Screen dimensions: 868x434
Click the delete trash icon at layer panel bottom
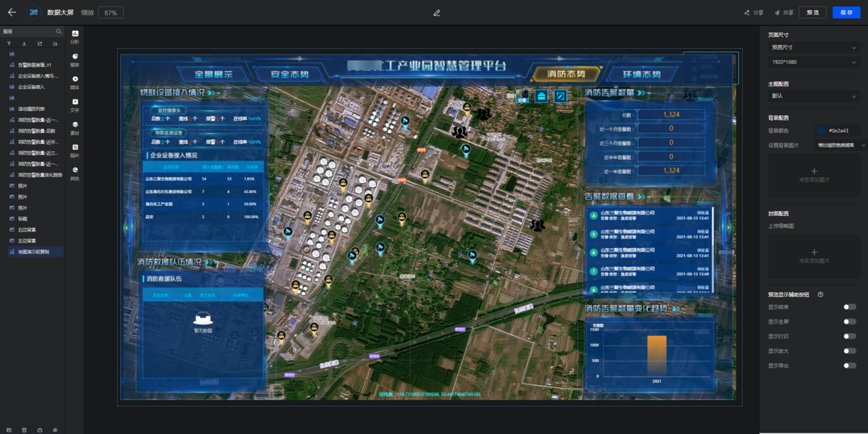tap(25, 430)
